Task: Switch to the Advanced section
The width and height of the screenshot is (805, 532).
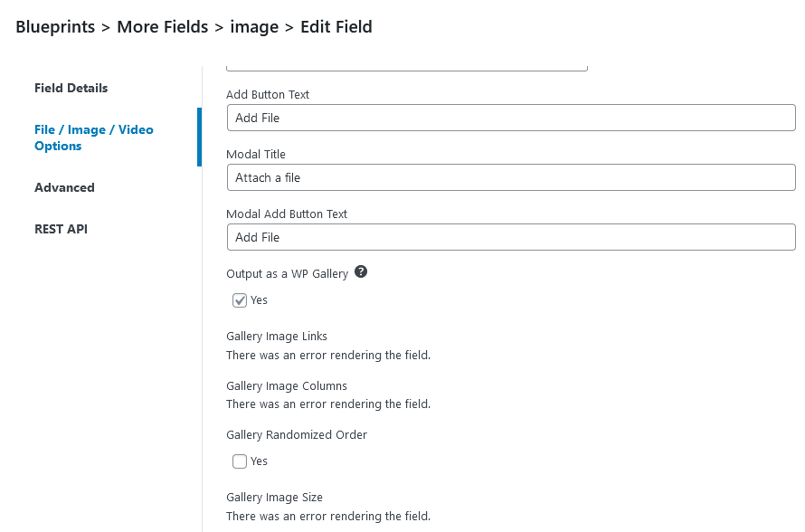Action: tap(64, 187)
